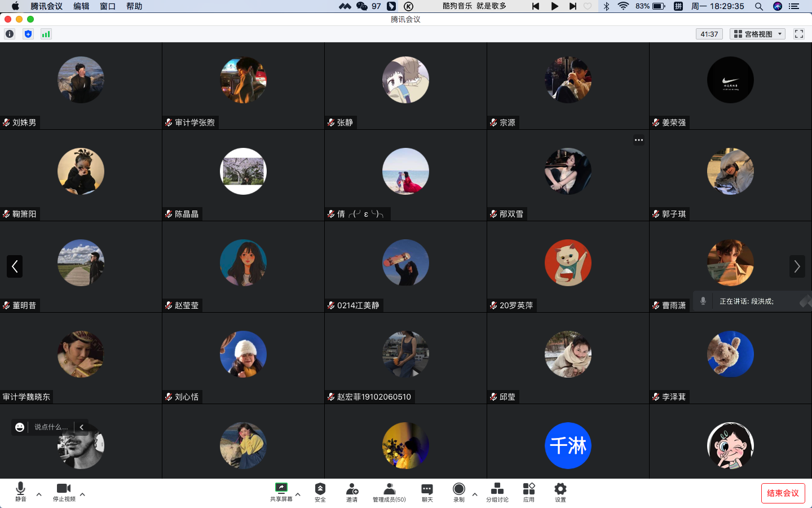Open Manage Members (50) panel

pyautogui.click(x=389, y=490)
